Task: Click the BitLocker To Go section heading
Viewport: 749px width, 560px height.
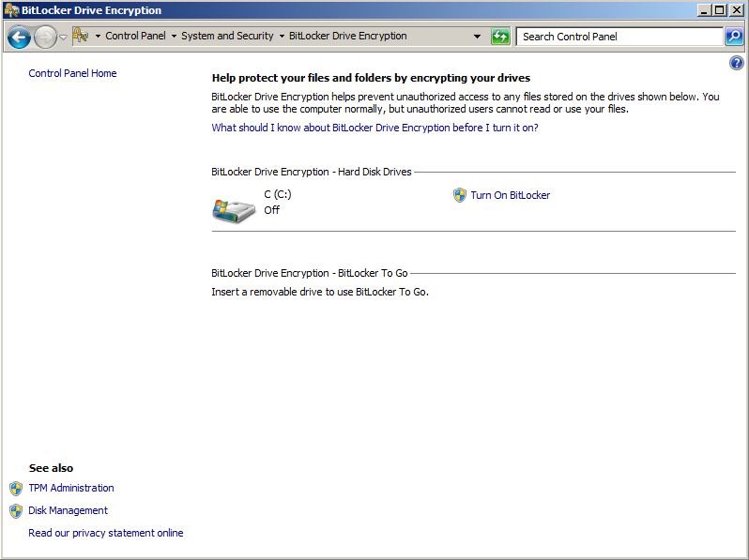Action: (310, 273)
